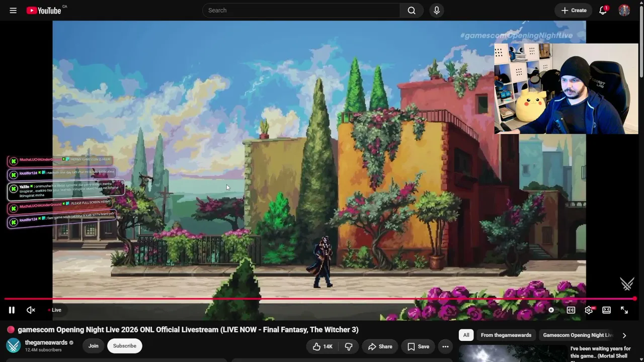The image size is (644, 362).
Task: Open the YouTube guide hamburger menu
Action: click(x=13, y=10)
